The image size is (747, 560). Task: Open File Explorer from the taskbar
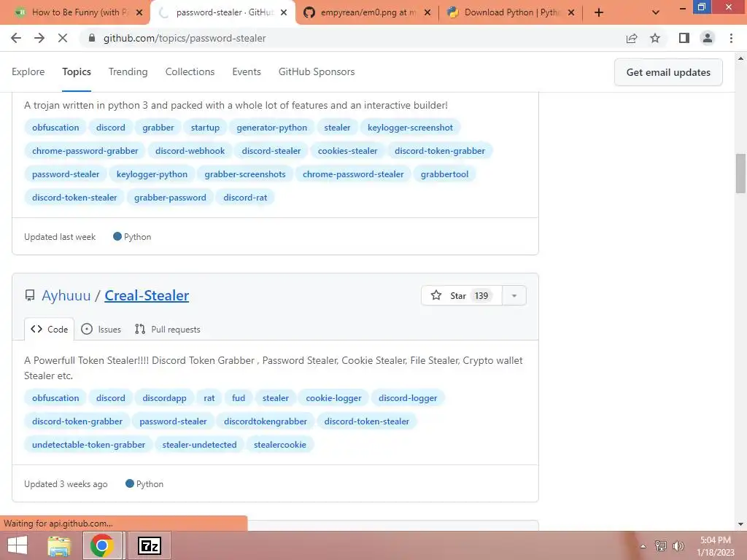click(59, 545)
